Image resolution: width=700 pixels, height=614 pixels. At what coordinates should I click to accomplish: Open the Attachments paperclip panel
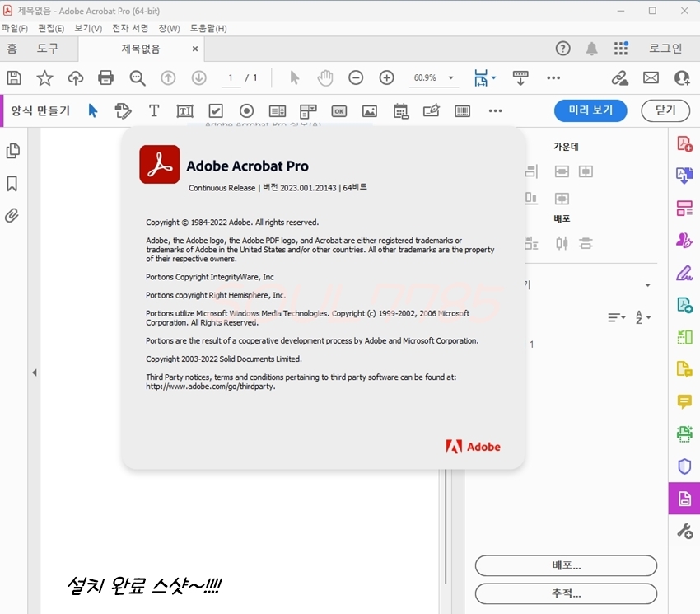12,216
